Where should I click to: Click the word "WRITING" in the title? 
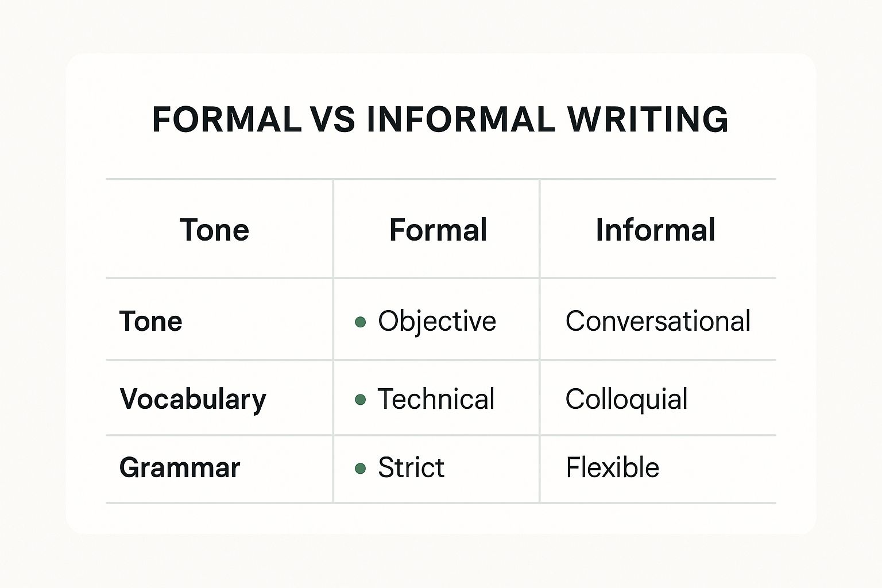[648, 120]
